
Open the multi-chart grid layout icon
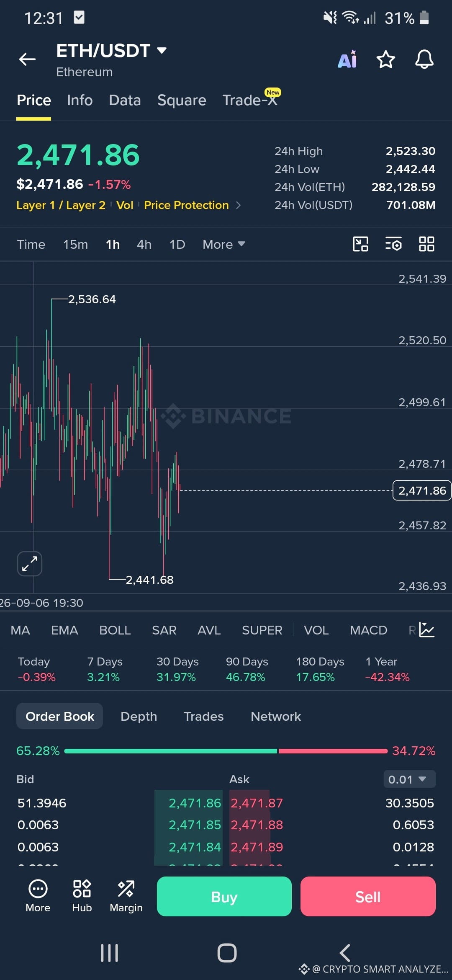click(426, 244)
